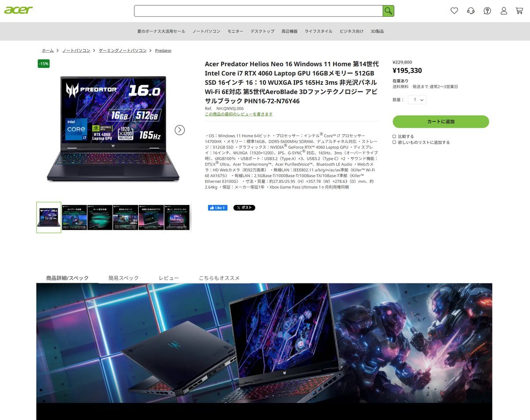Click the write first review link
The image size is (530, 420).
(x=239, y=114)
